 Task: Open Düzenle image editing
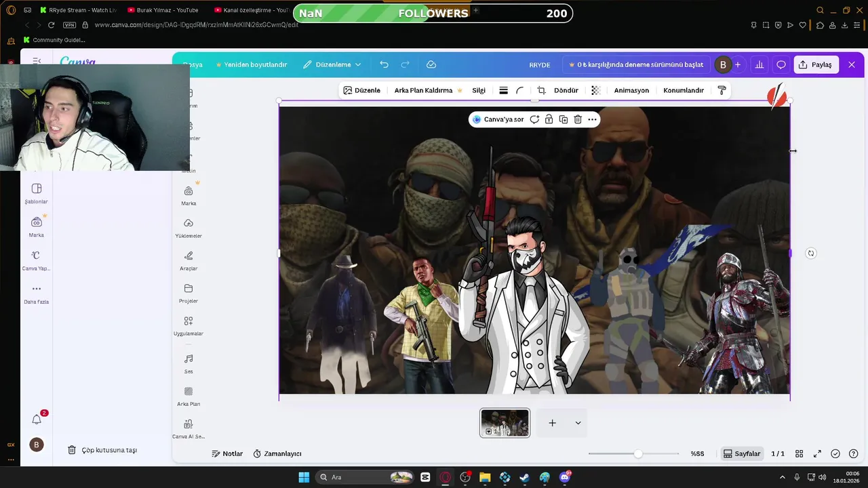coord(362,90)
